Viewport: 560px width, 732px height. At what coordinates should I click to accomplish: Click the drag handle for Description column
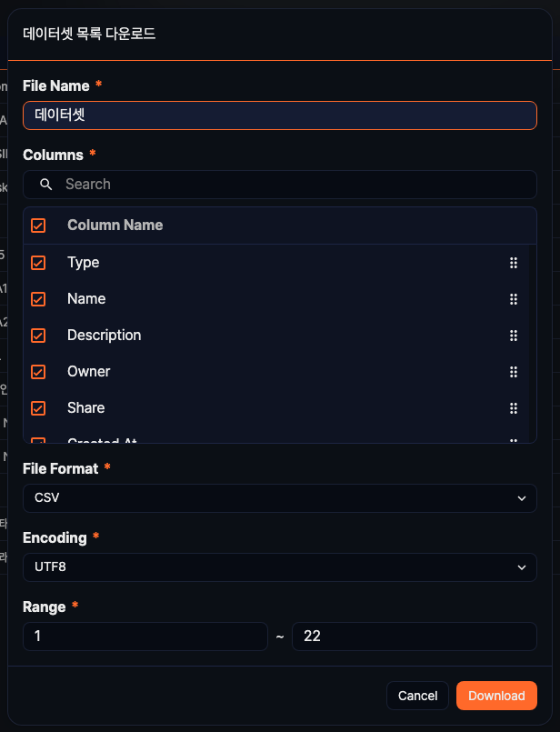[514, 335]
